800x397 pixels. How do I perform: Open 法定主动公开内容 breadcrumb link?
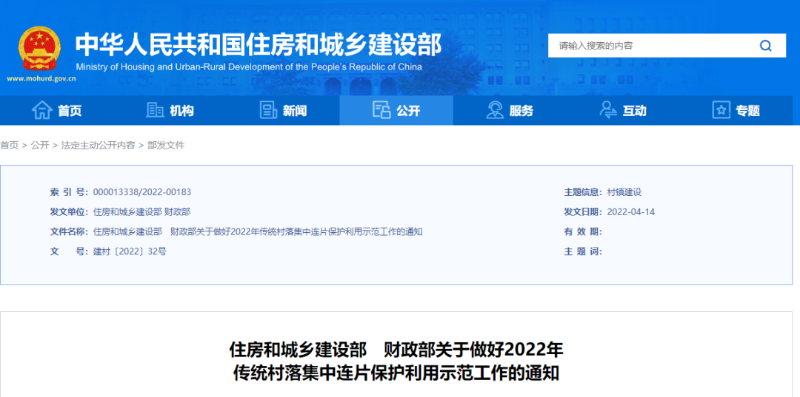98,145
